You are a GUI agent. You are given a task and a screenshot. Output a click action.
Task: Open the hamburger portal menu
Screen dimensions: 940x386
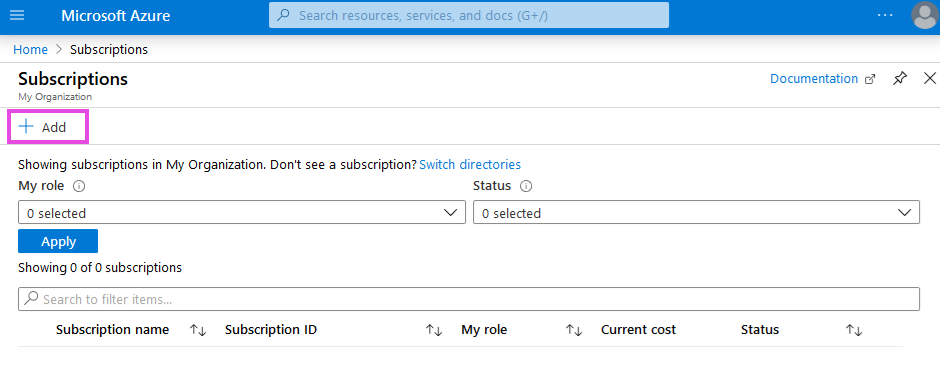coord(17,15)
